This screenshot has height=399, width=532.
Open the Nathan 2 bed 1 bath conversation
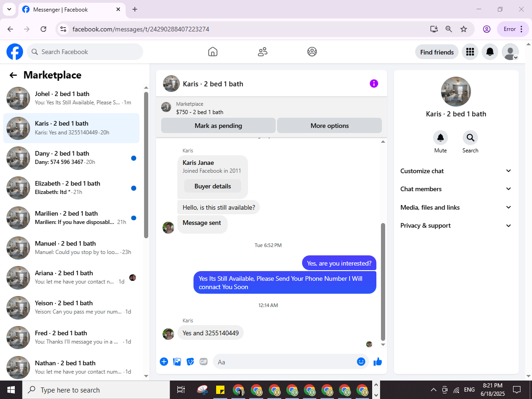(71, 368)
